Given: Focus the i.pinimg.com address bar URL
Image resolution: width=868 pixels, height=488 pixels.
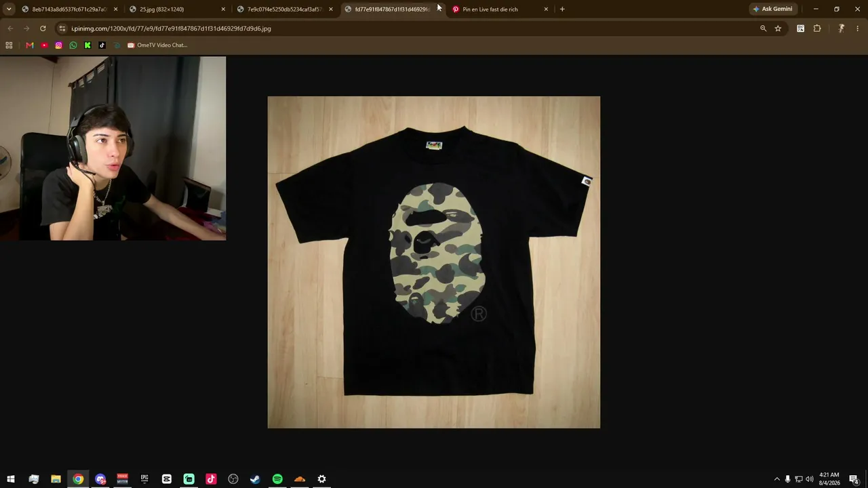Looking at the screenshot, I should (x=171, y=28).
